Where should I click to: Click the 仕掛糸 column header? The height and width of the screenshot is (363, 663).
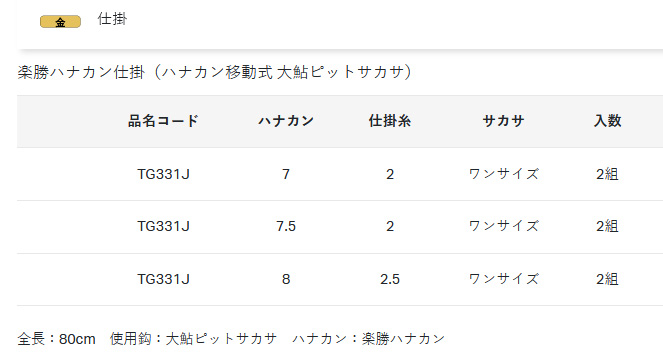389,121
